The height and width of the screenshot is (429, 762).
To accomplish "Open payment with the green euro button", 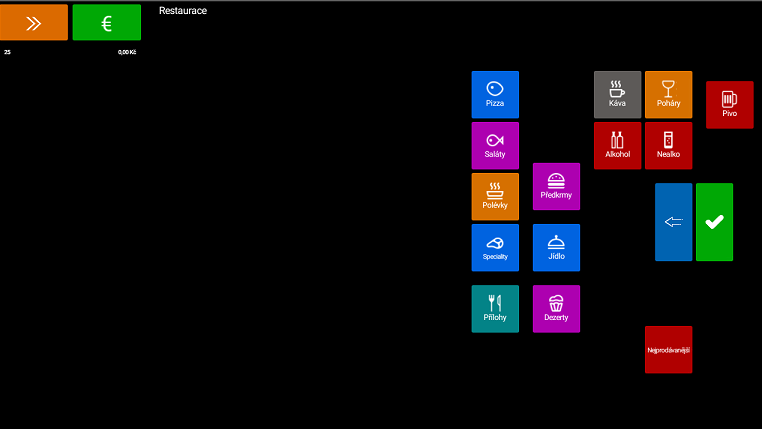I will click(x=106, y=23).
